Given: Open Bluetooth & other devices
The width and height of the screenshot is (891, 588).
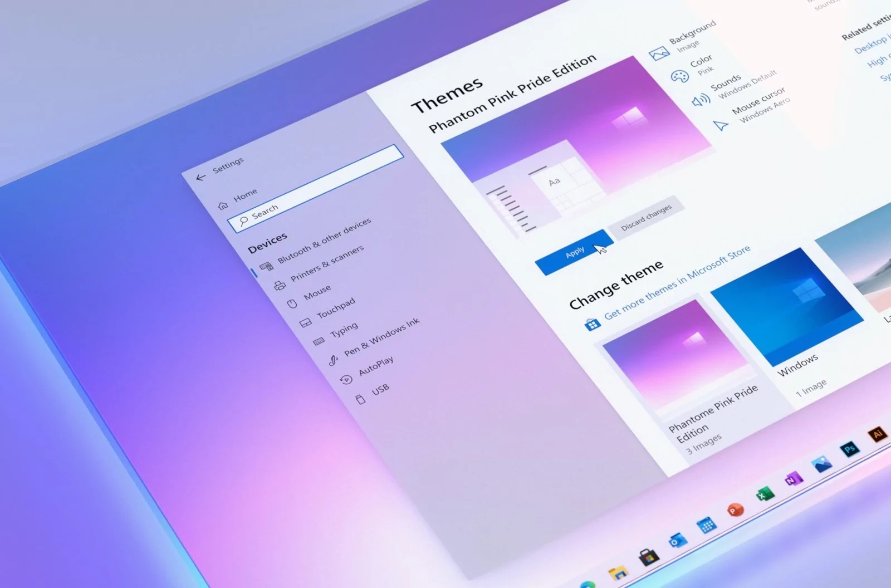Looking at the screenshot, I should [324, 241].
